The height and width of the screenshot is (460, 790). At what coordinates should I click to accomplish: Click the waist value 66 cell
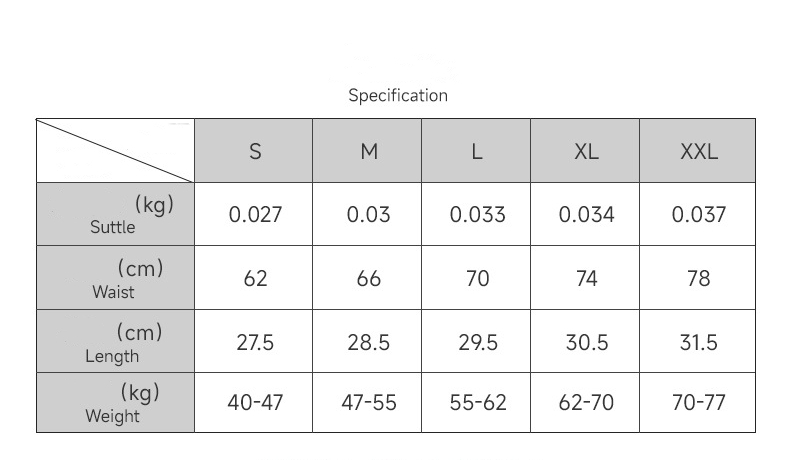[x=368, y=279]
